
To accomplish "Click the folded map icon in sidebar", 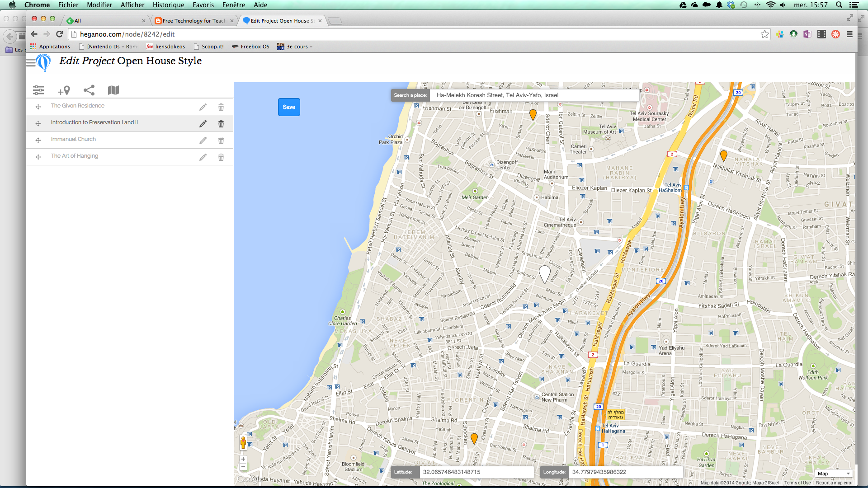I will tap(113, 90).
